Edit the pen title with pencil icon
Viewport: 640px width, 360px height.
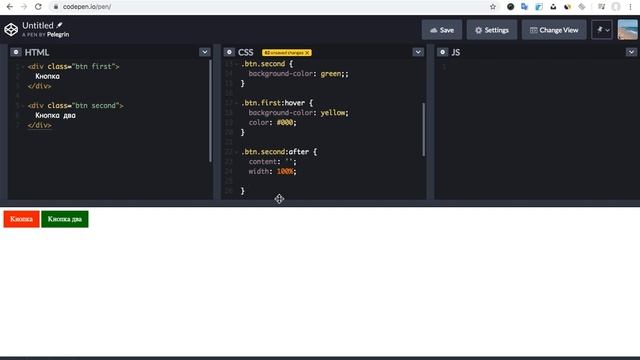60,25
